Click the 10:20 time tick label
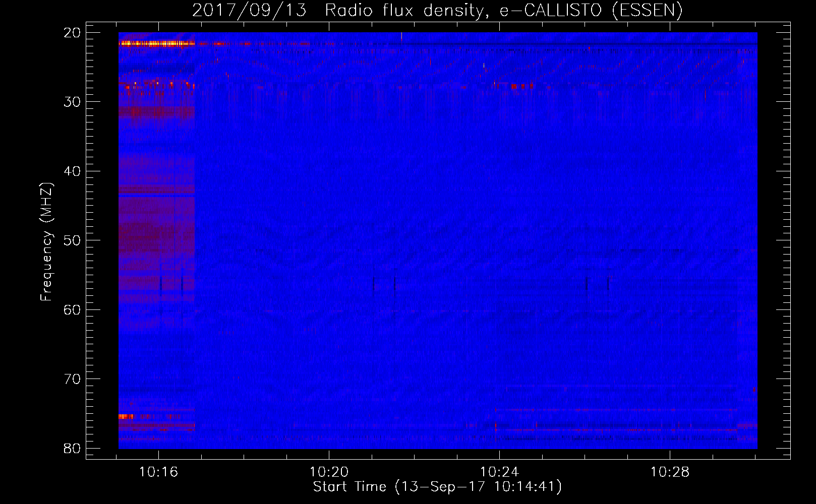The height and width of the screenshot is (504, 816). [x=329, y=472]
